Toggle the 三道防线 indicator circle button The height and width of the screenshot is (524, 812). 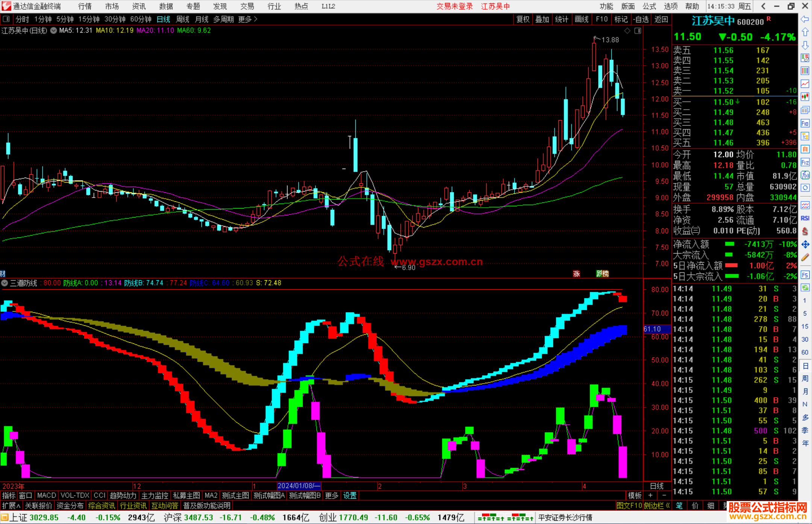[5, 283]
